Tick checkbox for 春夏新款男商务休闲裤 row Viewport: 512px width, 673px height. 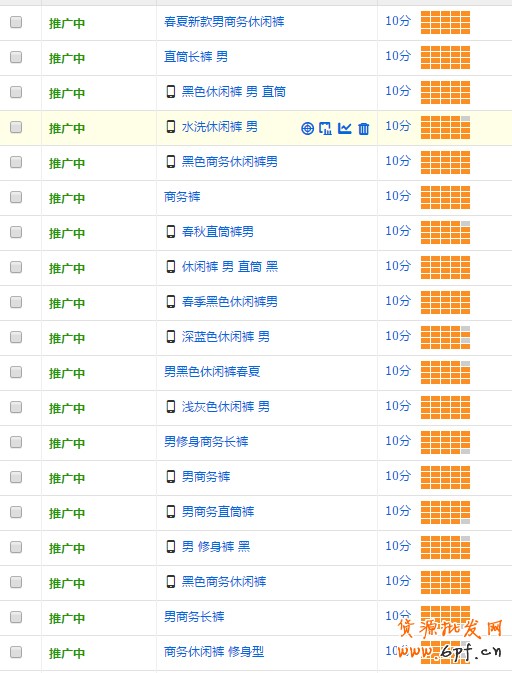pyautogui.click(x=16, y=22)
